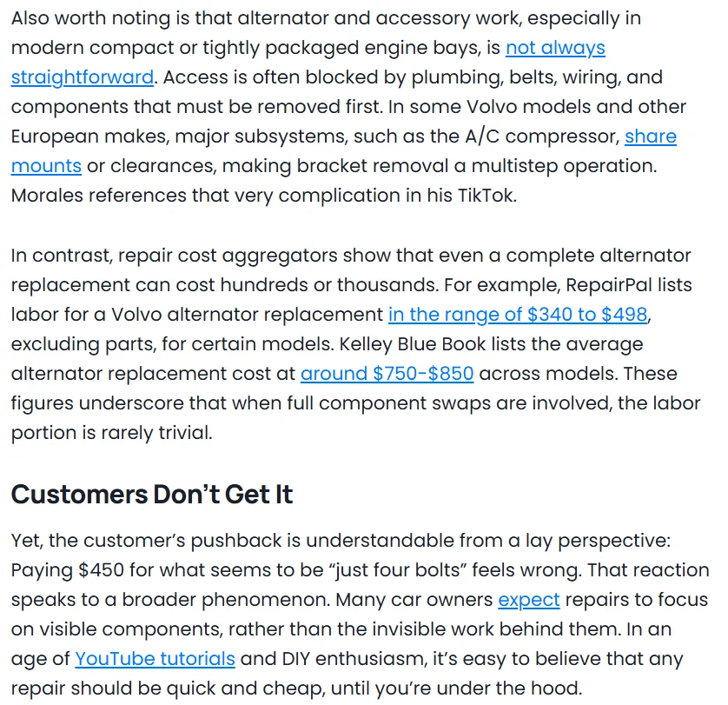Click 'portion is rarely trivial' sentence end
Screen dimensions: 728x705
(x=111, y=433)
